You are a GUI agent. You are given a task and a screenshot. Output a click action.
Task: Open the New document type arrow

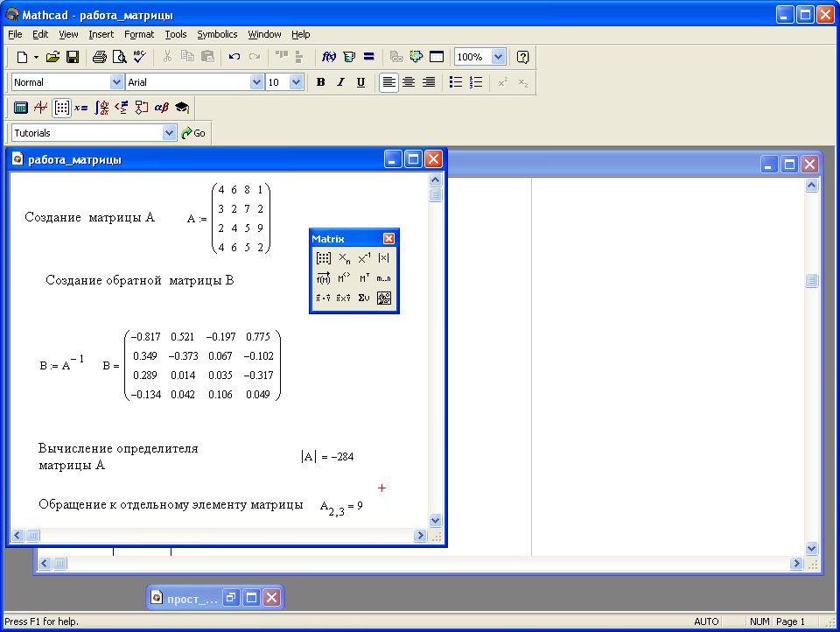36,57
